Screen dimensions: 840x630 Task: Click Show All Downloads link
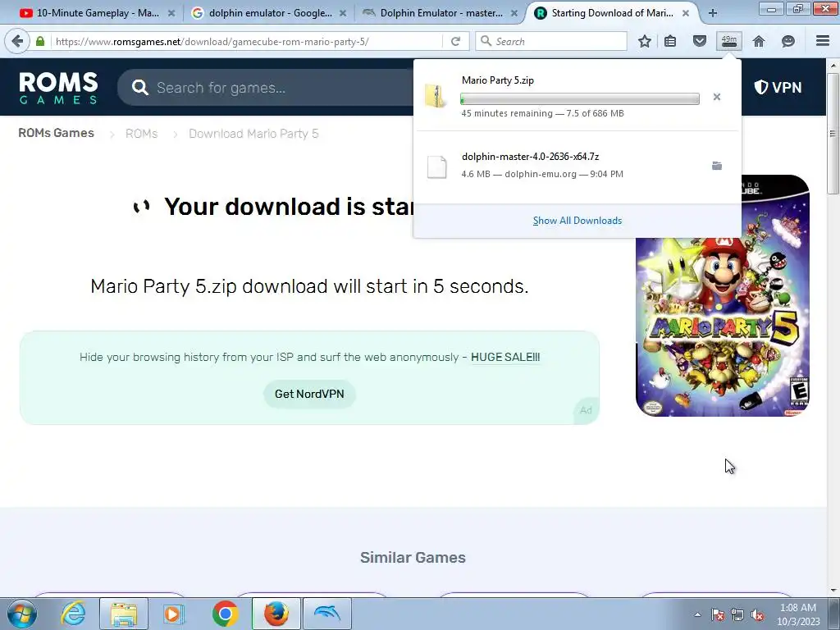click(577, 221)
